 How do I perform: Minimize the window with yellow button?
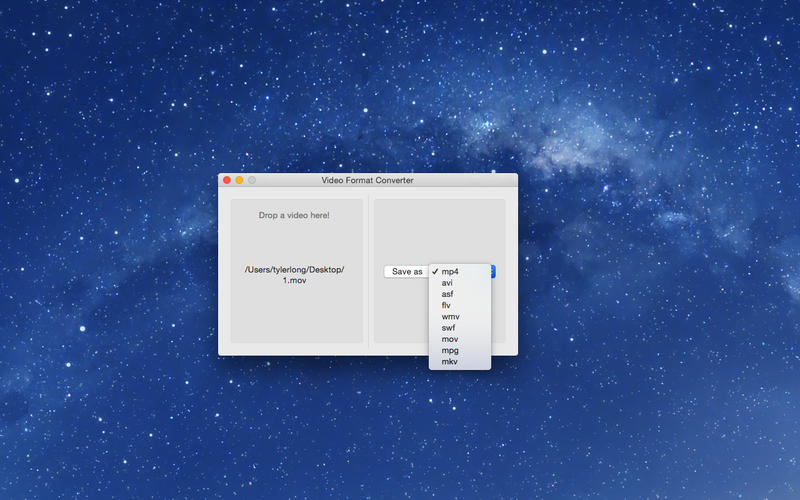click(240, 180)
